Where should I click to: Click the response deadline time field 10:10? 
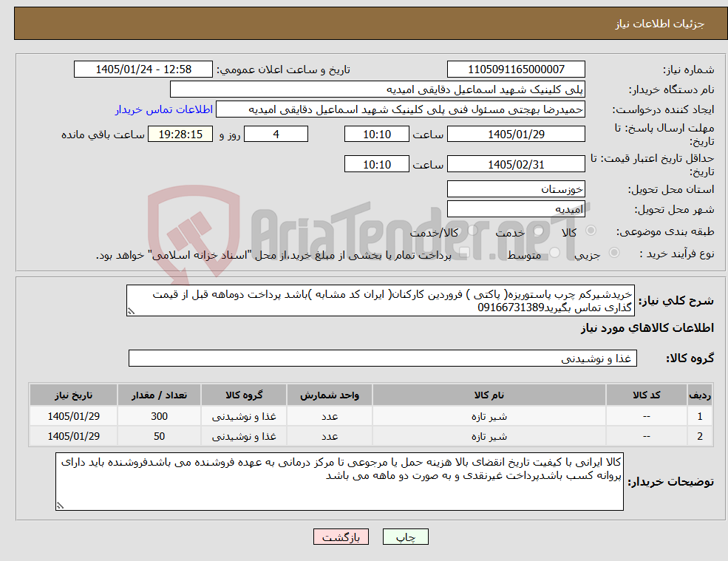point(376,135)
